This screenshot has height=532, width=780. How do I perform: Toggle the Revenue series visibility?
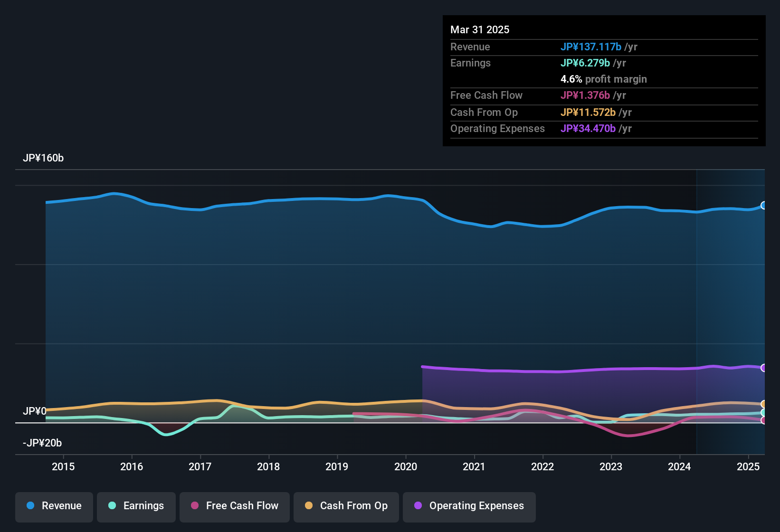[x=54, y=506]
